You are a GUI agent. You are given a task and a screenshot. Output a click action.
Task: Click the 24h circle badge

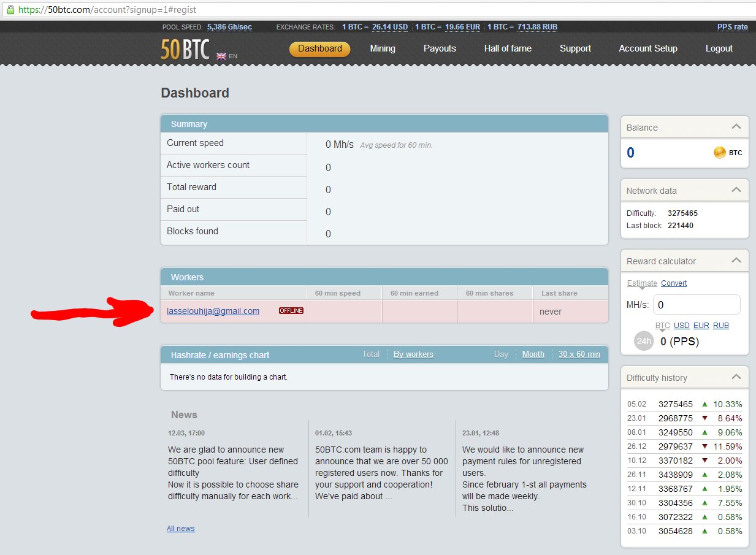(644, 341)
